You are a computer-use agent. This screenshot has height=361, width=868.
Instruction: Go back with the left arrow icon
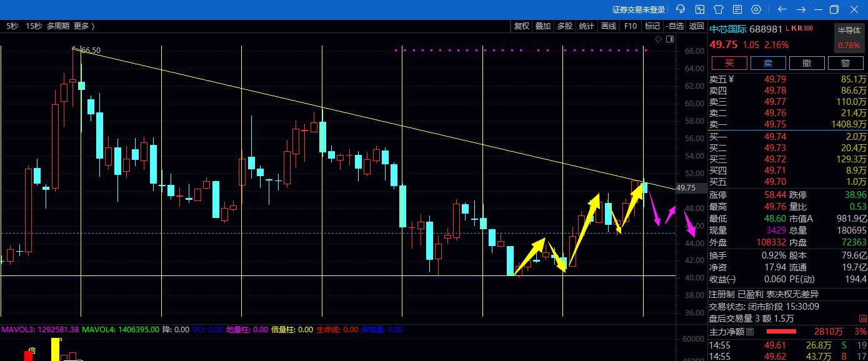coord(782,9)
